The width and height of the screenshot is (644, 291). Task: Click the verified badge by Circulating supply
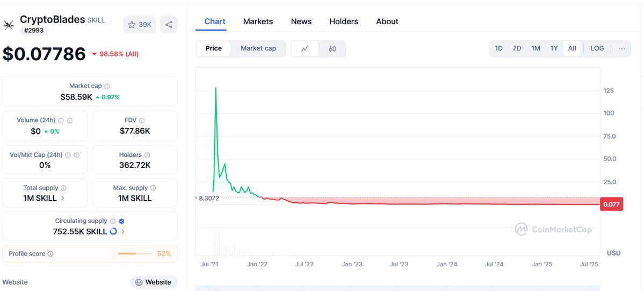pyautogui.click(x=121, y=221)
